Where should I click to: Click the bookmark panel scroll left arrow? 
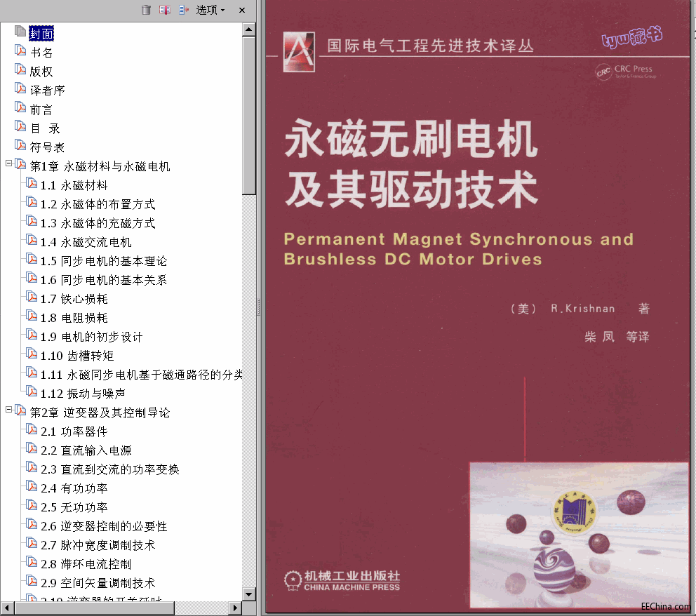coord(7,608)
